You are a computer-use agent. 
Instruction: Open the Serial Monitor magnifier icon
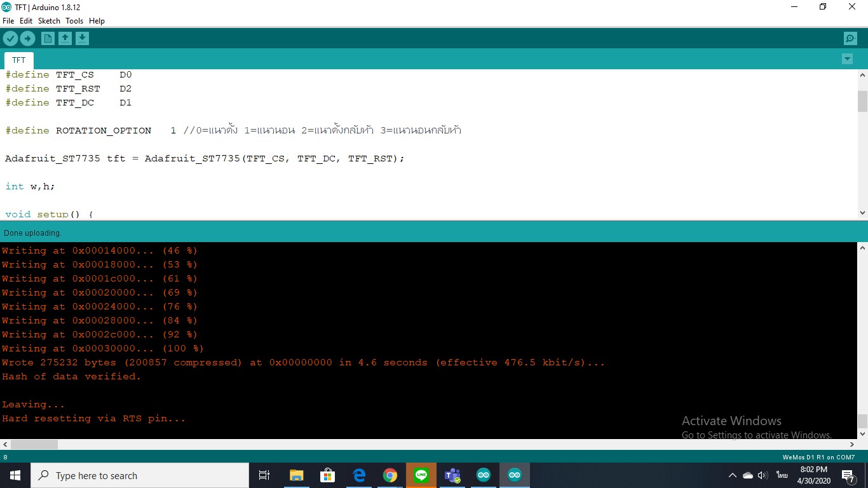(850, 39)
